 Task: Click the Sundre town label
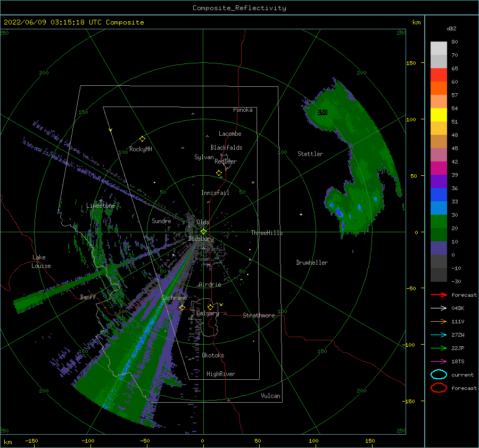161,221
